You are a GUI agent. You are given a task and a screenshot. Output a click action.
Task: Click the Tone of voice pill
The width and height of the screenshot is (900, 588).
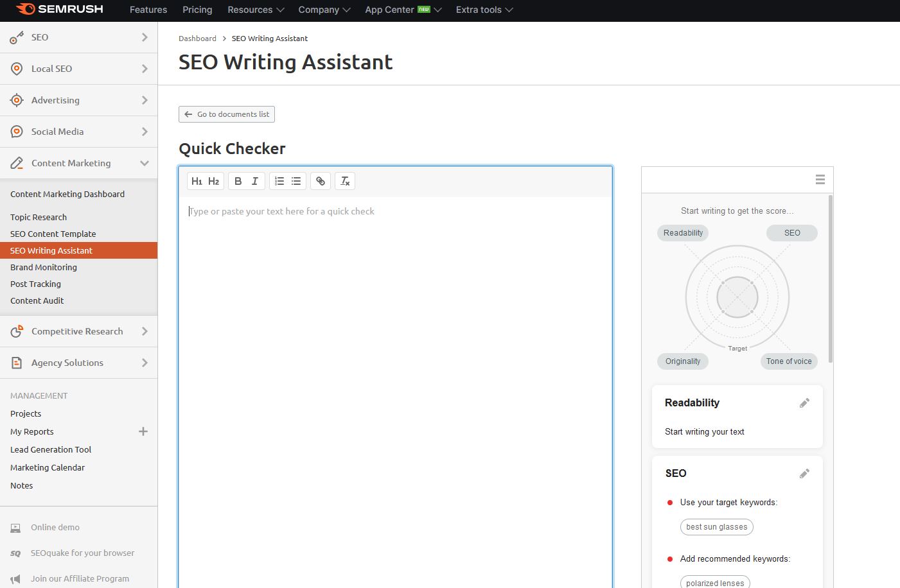pos(789,361)
